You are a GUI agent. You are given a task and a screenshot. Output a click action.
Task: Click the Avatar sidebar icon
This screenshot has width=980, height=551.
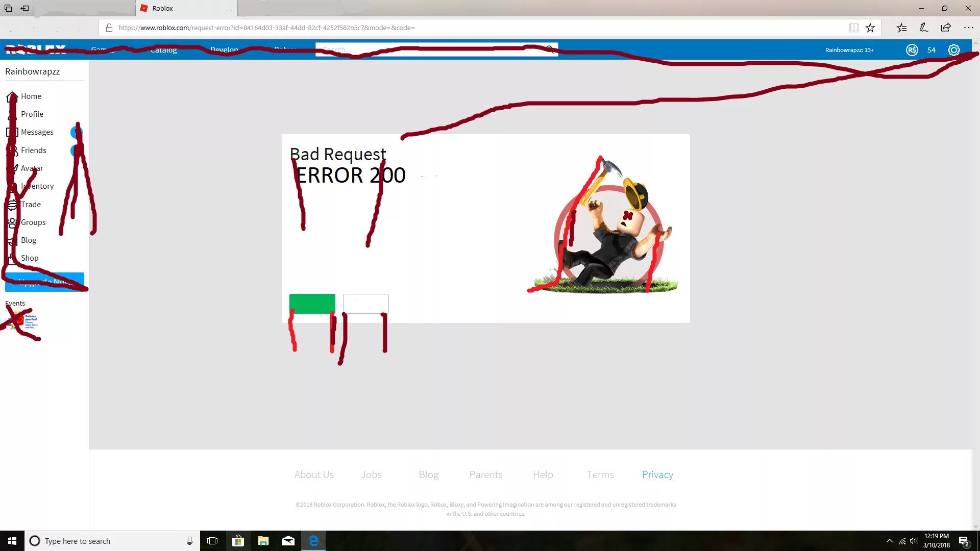click(x=12, y=167)
